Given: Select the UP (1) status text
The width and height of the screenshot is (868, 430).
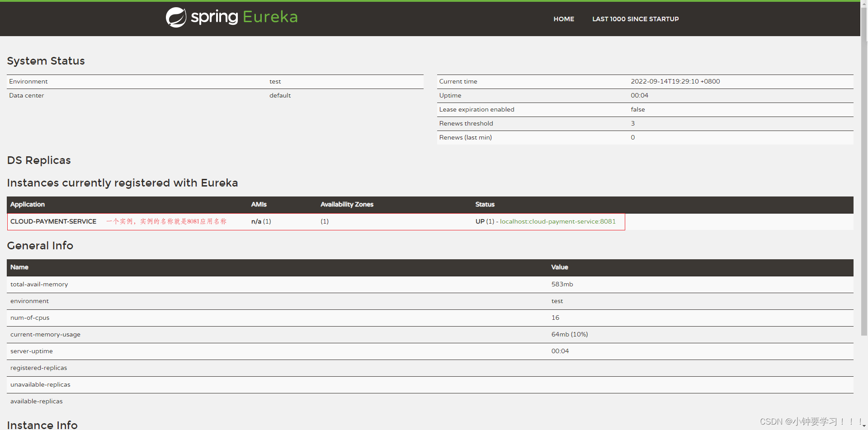Looking at the screenshot, I should tap(485, 221).
